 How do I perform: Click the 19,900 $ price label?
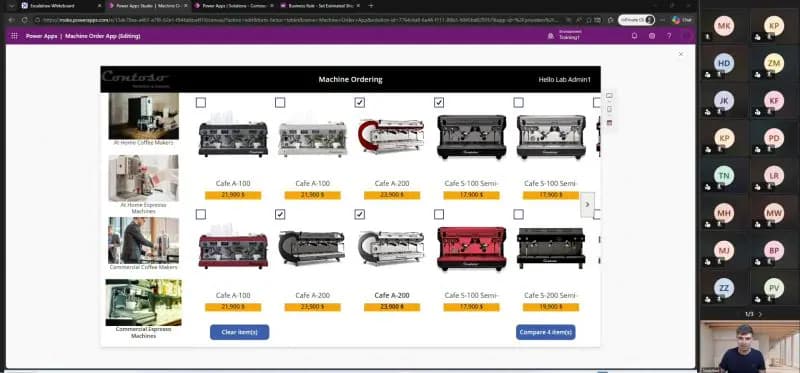click(551, 307)
